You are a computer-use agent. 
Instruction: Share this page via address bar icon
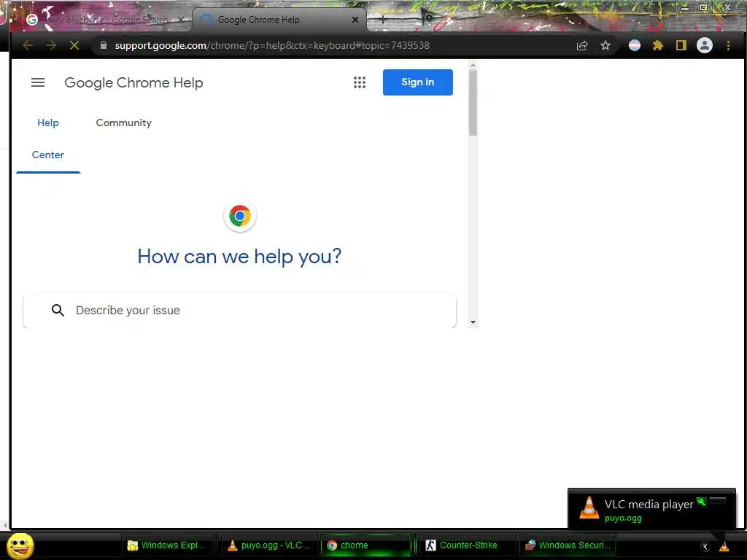[581, 45]
